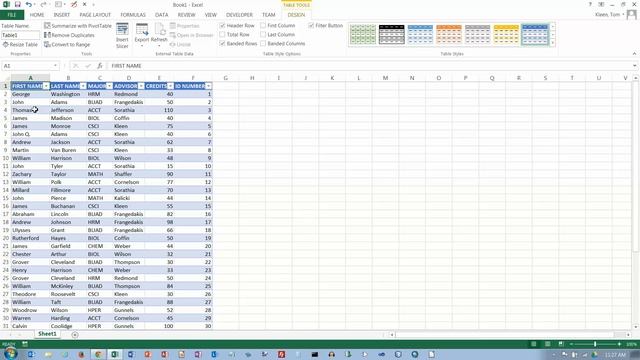Screen dimensions: 640x360
Task: Collapse the ribbon with the chevron
Action: click(x=634, y=53)
